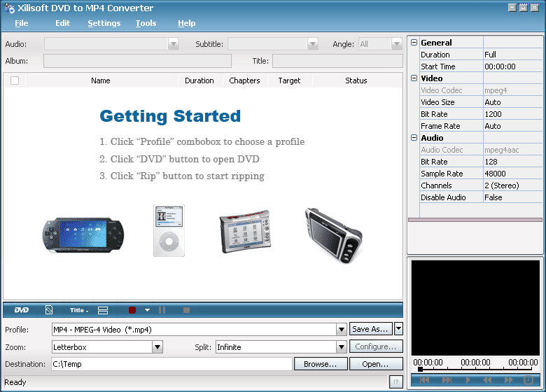This screenshot has width=546, height=392.
Task: Open the Audio track dropdown
Action: [x=174, y=44]
